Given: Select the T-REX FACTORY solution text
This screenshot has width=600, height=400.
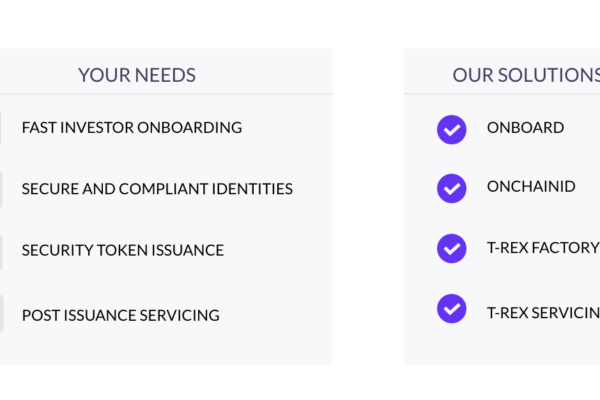Looking at the screenshot, I should pos(543,248).
